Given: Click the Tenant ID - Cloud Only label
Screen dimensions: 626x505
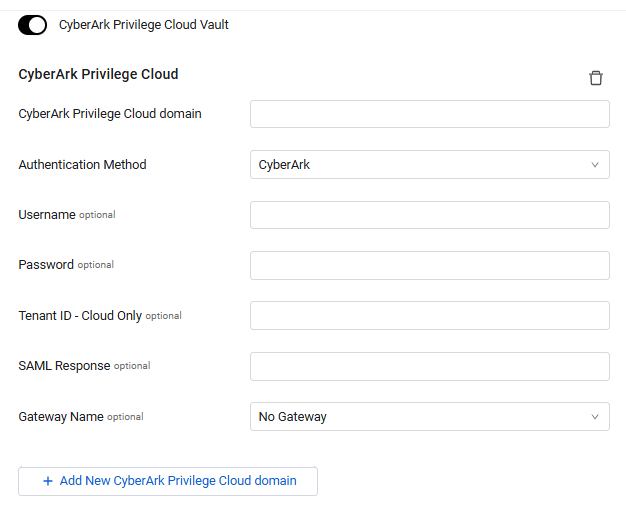Looking at the screenshot, I should click(x=80, y=316).
